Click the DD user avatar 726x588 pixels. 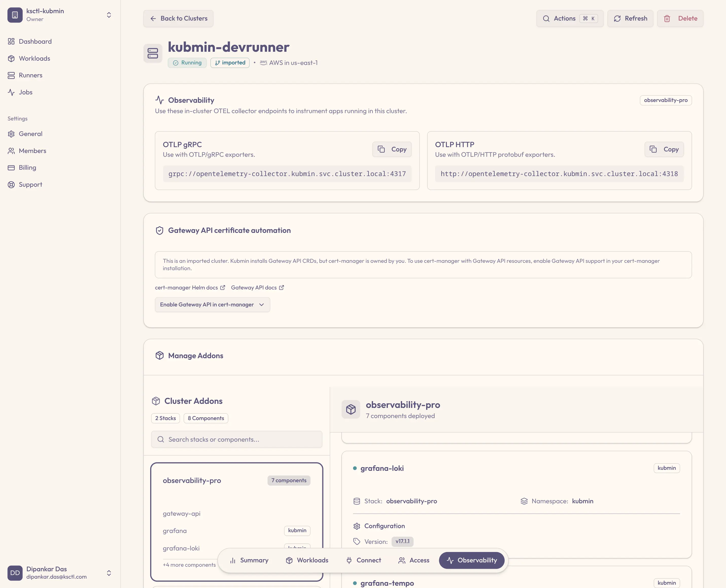[15, 573]
